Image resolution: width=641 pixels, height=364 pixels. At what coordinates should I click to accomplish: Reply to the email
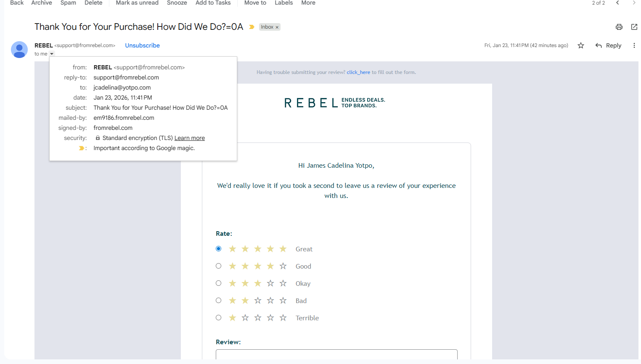[x=609, y=45]
